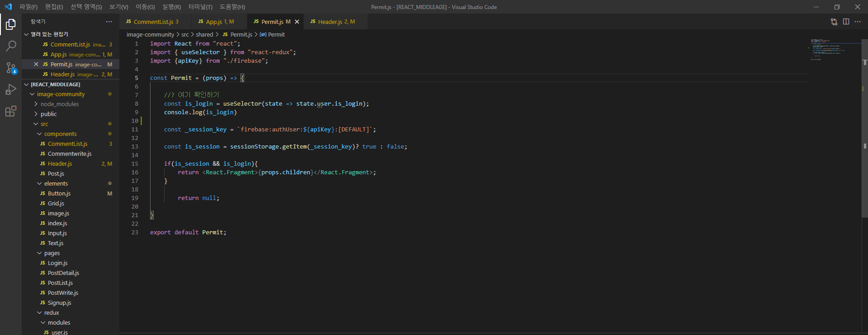Open the 선택 영역(S) menu
This screenshot has height=335, width=868.
[x=86, y=7]
